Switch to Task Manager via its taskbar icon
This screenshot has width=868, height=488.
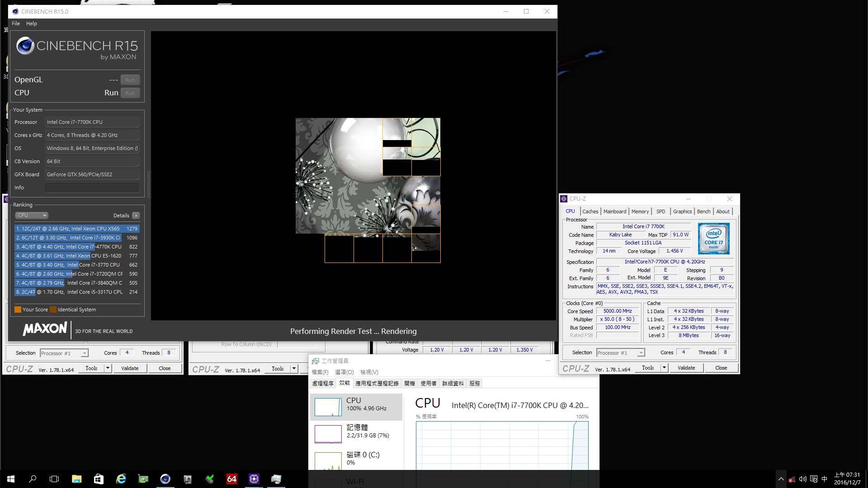point(276,479)
